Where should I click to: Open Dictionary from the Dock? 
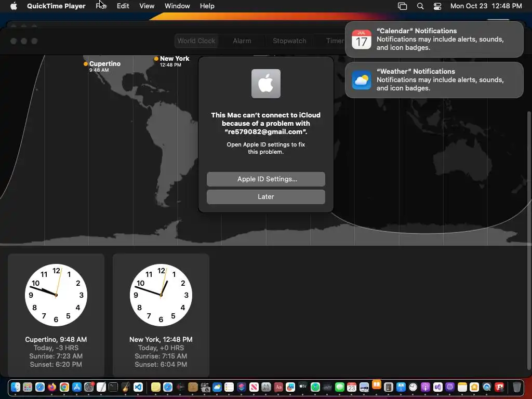(x=278, y=387)
